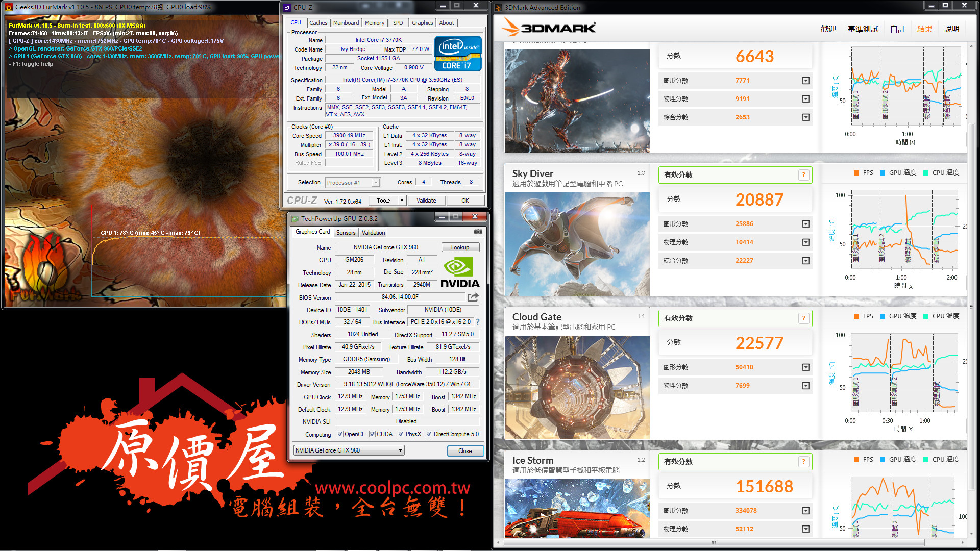Image resolution: width=980 pixels, height=551 pixels.
Task: Click the GPU-Z title bar app icon
Action: click(295, 219)
